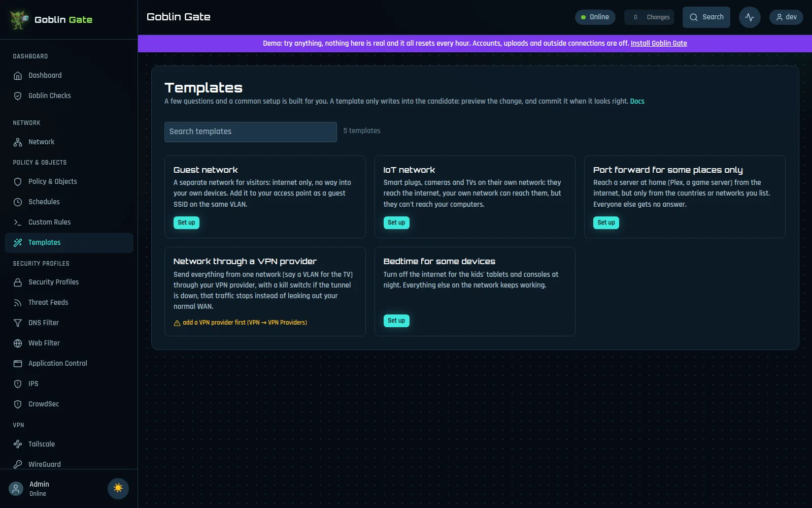Image resolution: width=812 pixels, height=508 pixels.
Task: Click the Application Control window icon
Action: coord(18,364)
